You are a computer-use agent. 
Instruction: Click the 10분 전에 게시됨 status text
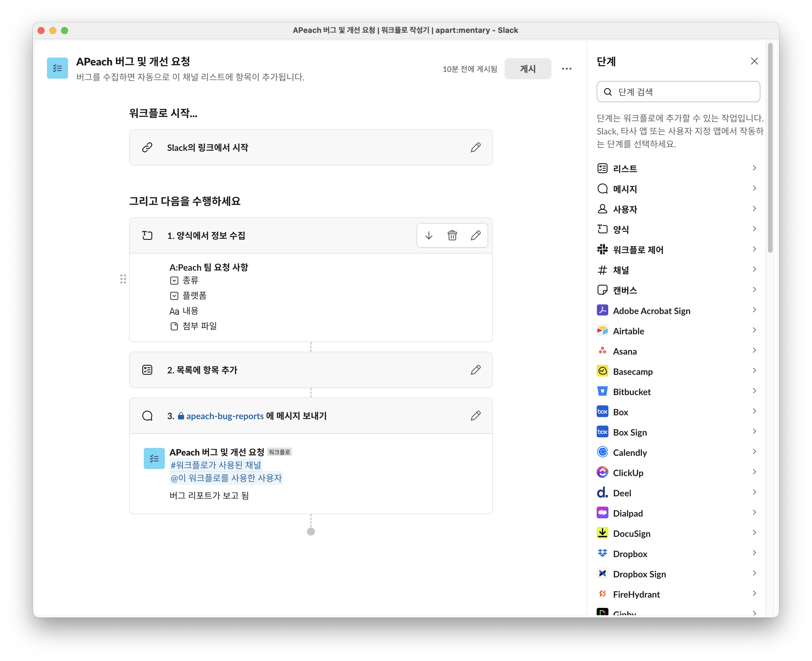470,69
